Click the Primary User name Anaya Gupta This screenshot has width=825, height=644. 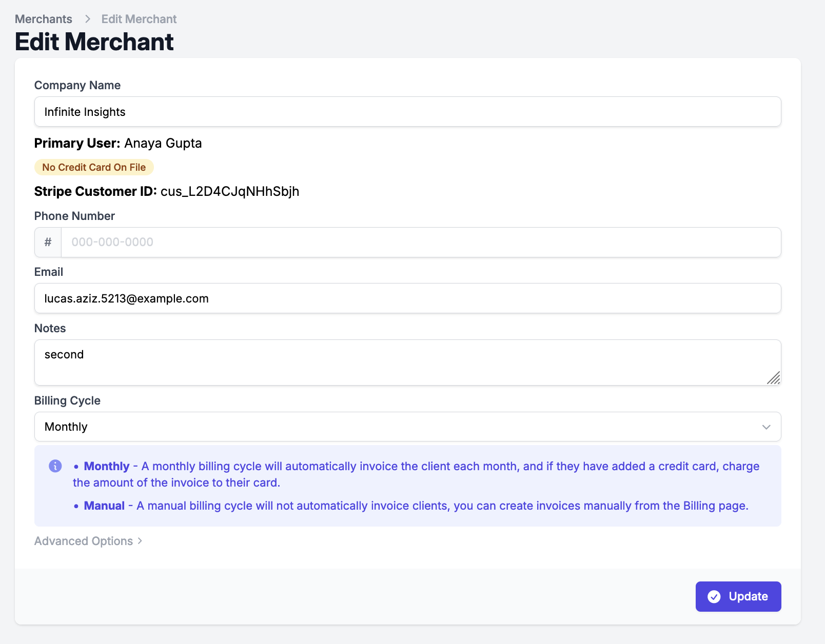tap(163, 143)
